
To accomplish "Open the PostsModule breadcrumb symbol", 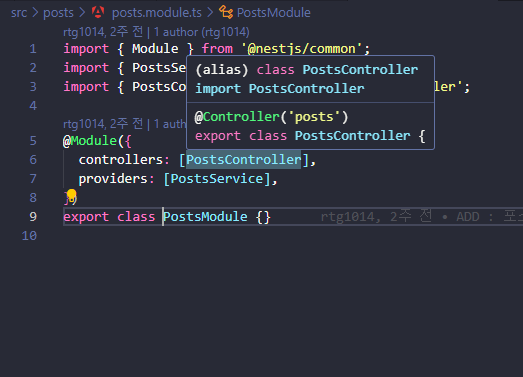I will (x=274, y=13).
